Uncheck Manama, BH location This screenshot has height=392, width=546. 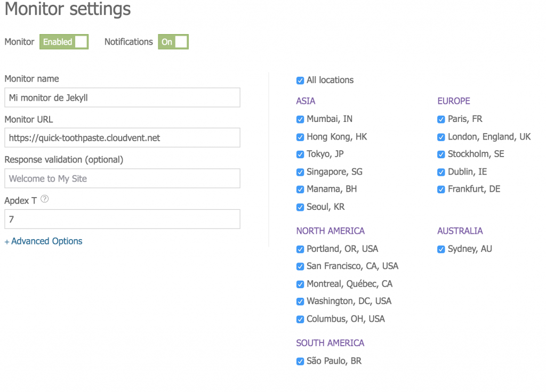coord(300,190)
